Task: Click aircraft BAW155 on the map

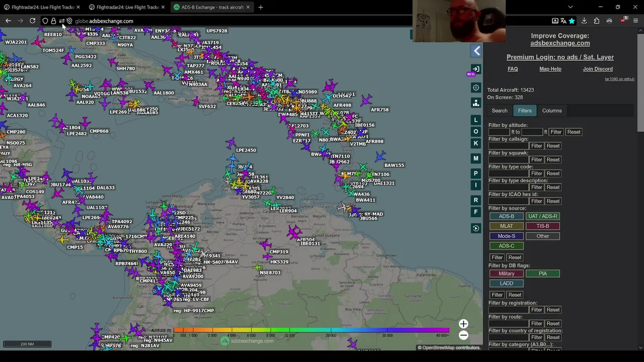Action: pyautogui.click(x=380, y=157)
